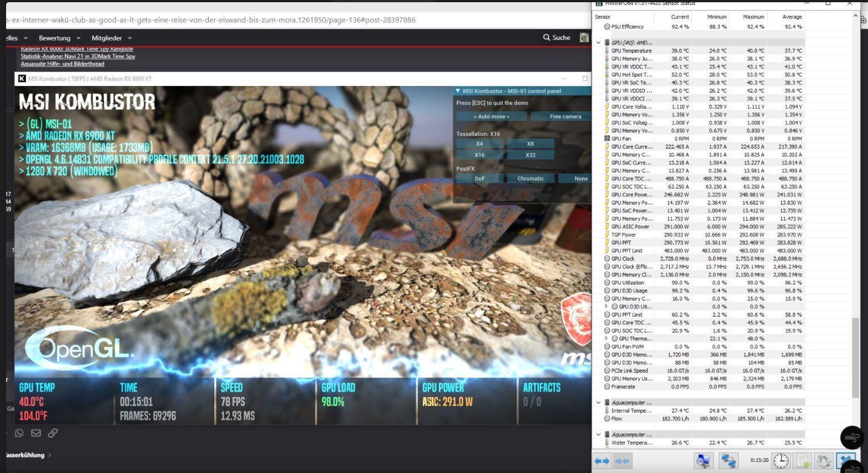Collapse the MSI Kombustor control panel triangle
This screenshot has width=868, height=473.
[x=458, y=91]
